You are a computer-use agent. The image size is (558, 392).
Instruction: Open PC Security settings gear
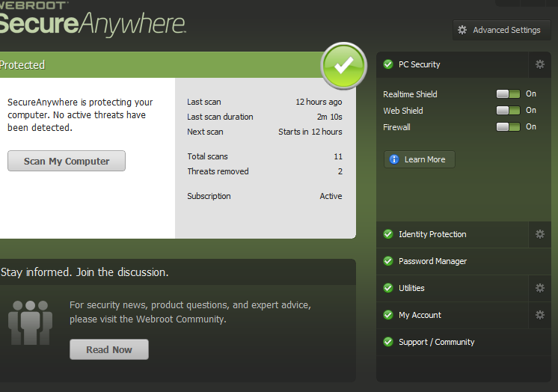pos(540,64)
